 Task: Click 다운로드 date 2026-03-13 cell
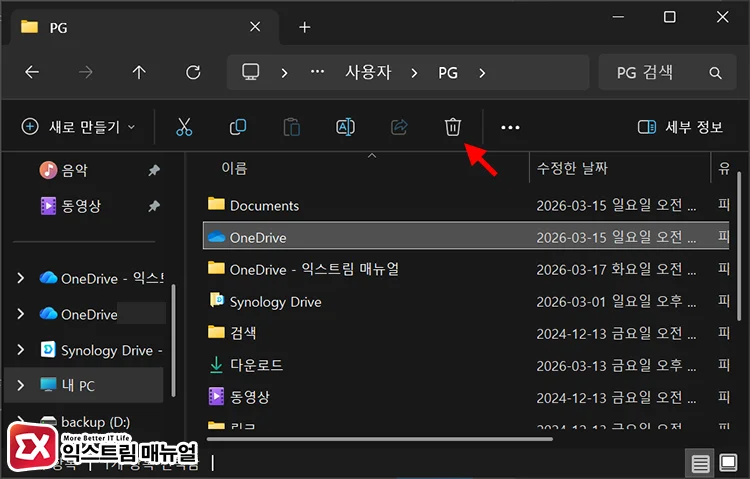(x=616, y=366)
